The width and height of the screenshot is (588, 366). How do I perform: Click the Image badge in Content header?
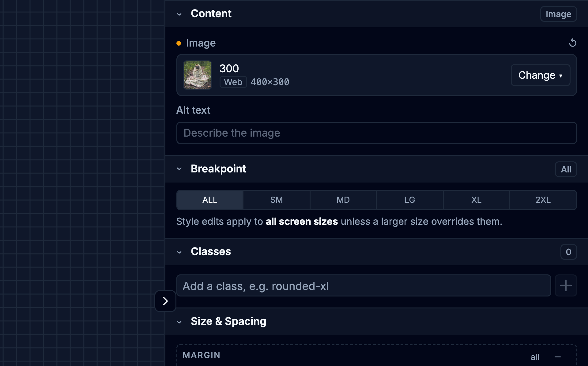click(558, 14)
